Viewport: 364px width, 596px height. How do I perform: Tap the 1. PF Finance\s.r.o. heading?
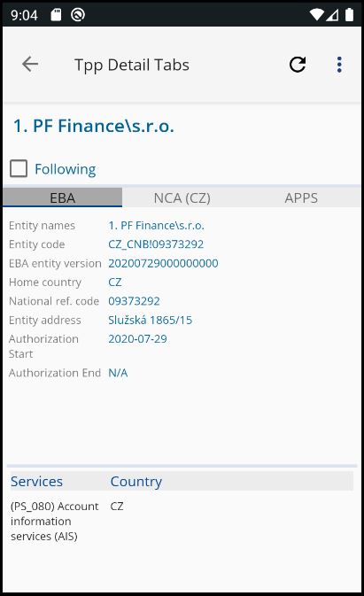point(94,126)
